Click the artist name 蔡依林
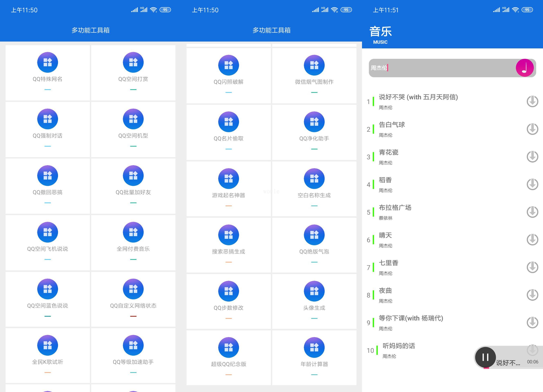This screenshot has height=392, width=543. click(385, 218)
